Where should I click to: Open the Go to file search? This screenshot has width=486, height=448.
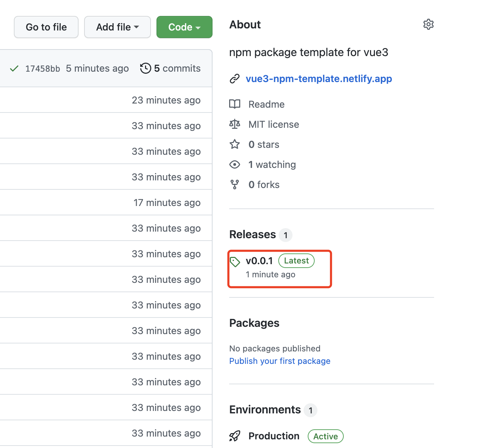click(46, 27)
